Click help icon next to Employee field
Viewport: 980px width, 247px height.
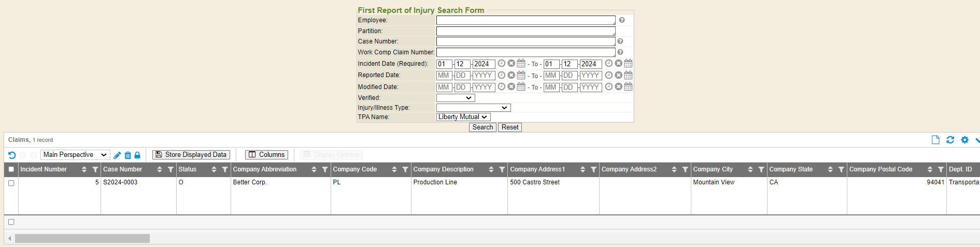tap(621, 20)
